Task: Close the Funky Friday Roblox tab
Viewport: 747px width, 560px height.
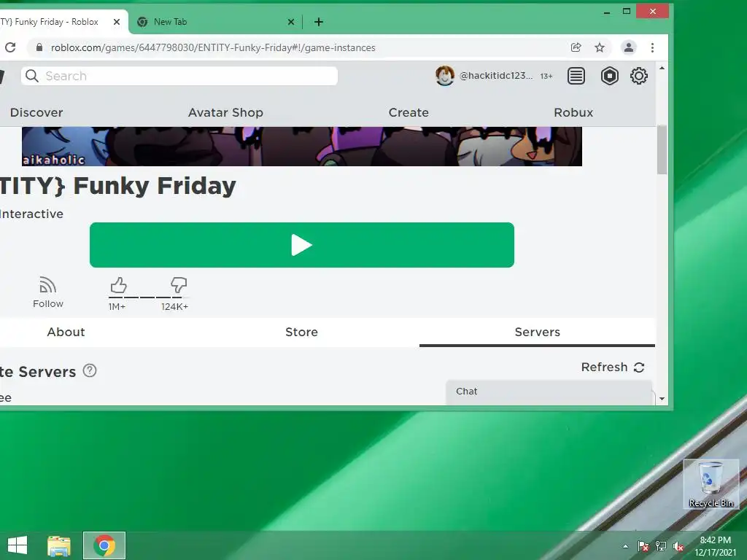Action: click(x=116, y=22)
